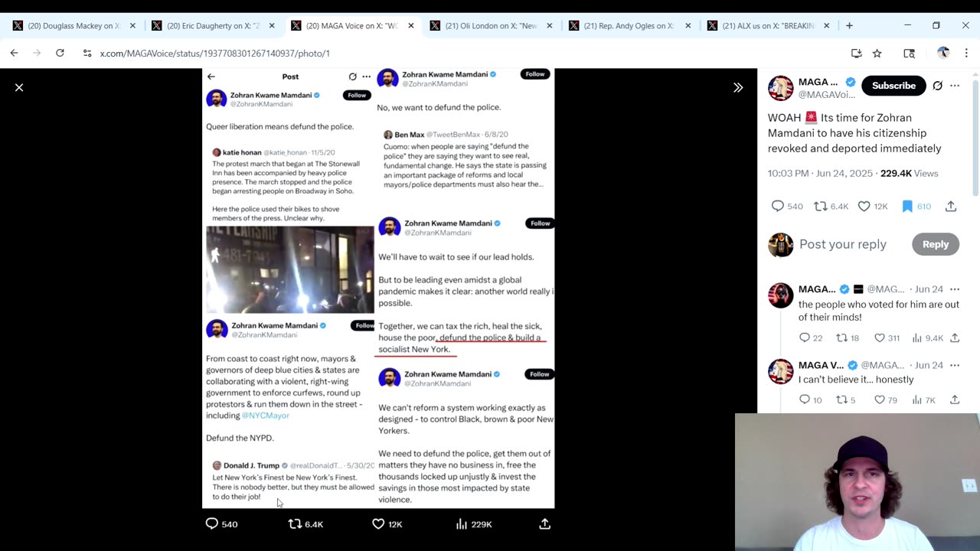Like the photo using heart icon below
Screen dimensions: 980x551
click(x=378, y=523)
